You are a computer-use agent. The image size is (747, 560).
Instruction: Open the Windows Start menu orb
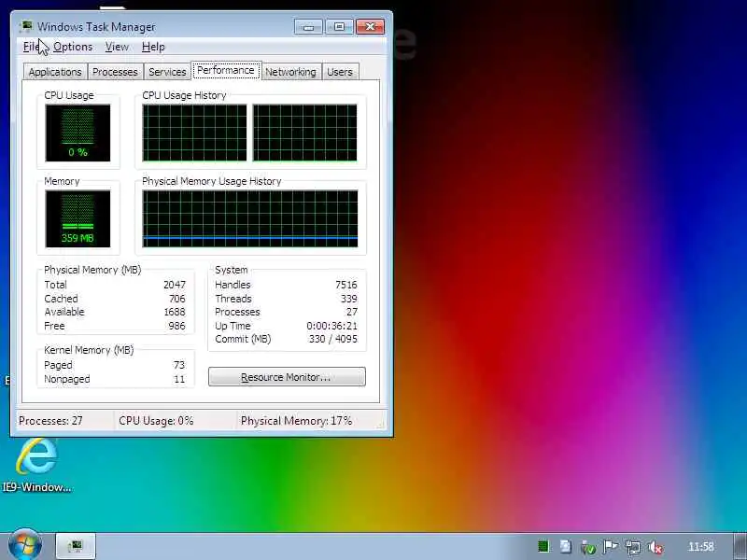(x=25, y=546)
